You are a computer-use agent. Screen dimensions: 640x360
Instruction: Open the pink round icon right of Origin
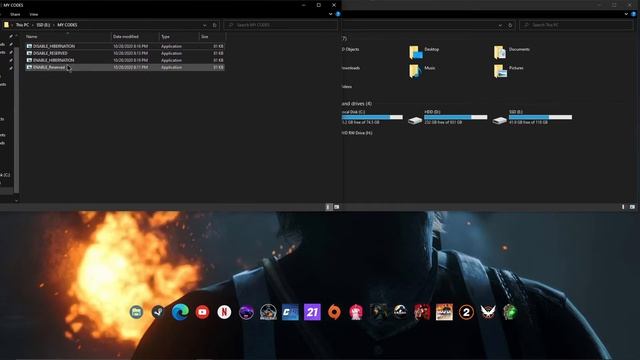tap(356, 312)
